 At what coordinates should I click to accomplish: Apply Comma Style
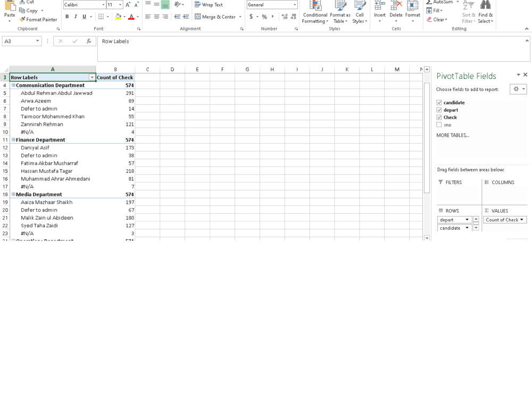(x=272, y=16)
